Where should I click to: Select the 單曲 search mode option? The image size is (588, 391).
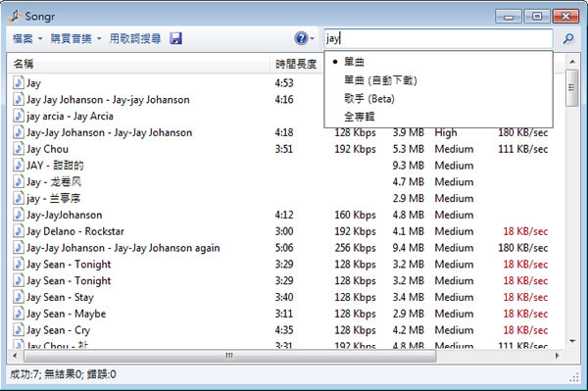pyautogui.click(x=438, y=62)
